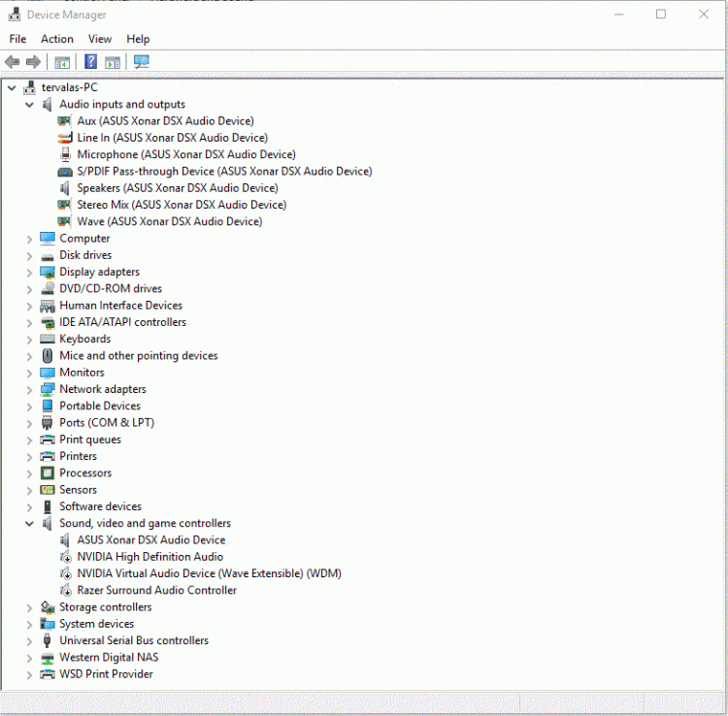Viewport: 728px width, 716px height.
Task: Click the Western Digital NAS icon
Action: pyautogui.click(x=48, y=658)
